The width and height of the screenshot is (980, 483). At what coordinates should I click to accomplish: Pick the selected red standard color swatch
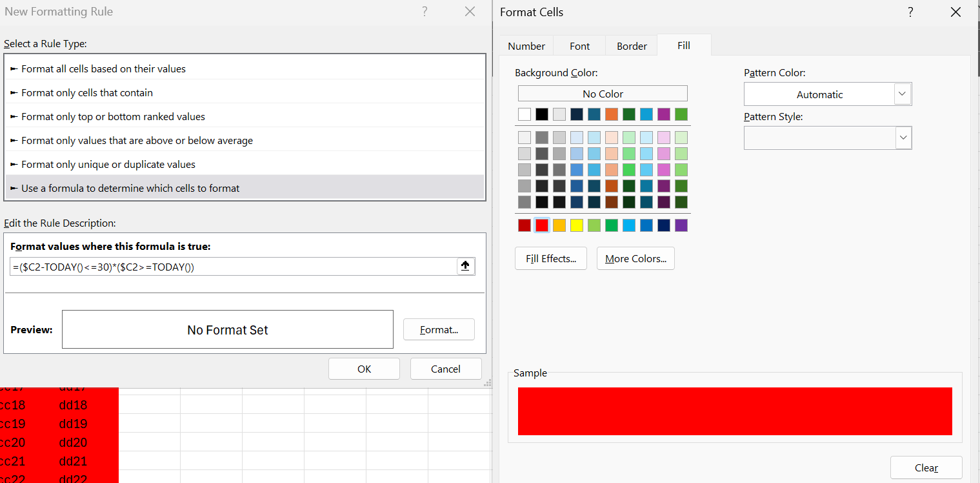point(542,225)
